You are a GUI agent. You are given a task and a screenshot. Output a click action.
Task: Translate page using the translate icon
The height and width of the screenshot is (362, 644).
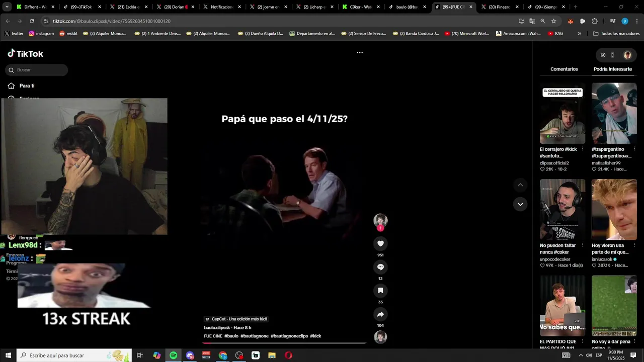click(x=532, y=21)
